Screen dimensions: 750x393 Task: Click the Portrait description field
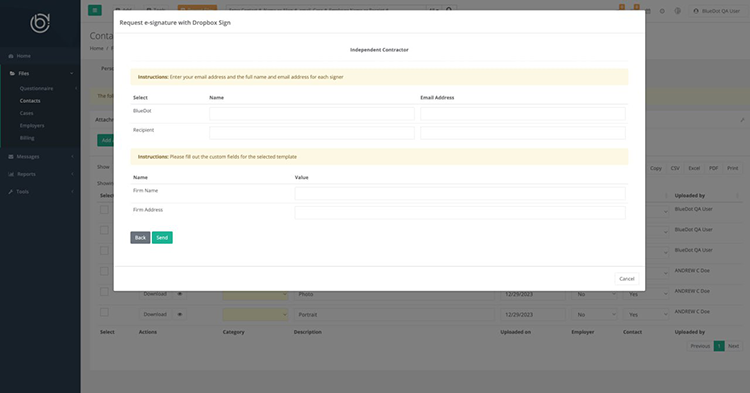tap(394, 315)
